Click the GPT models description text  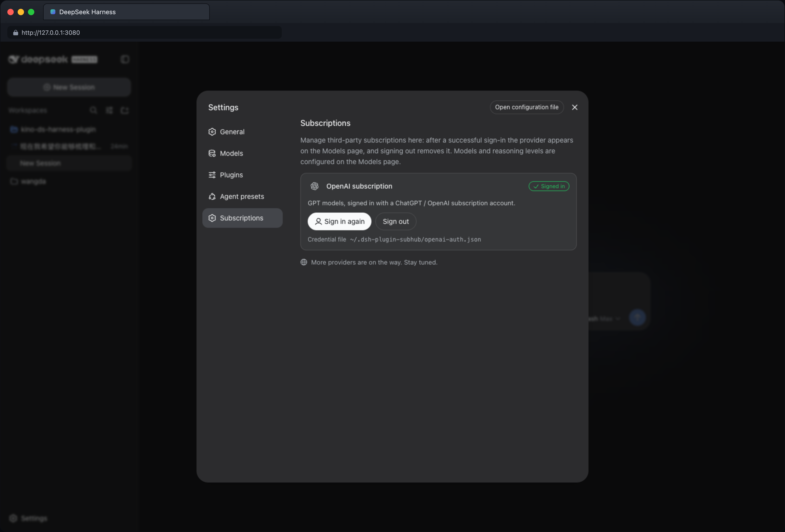click(x=411, y=203)
